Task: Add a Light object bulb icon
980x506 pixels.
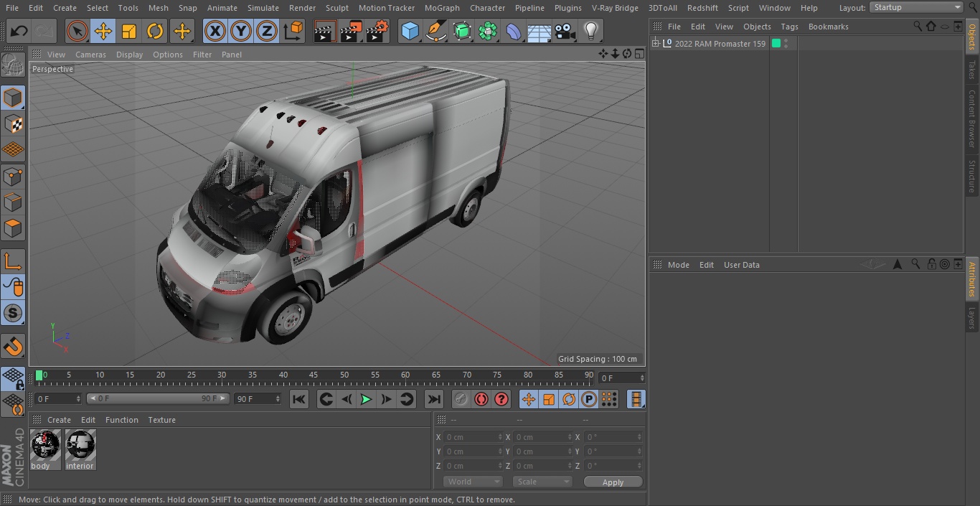Action: click(x=591, y=32)
